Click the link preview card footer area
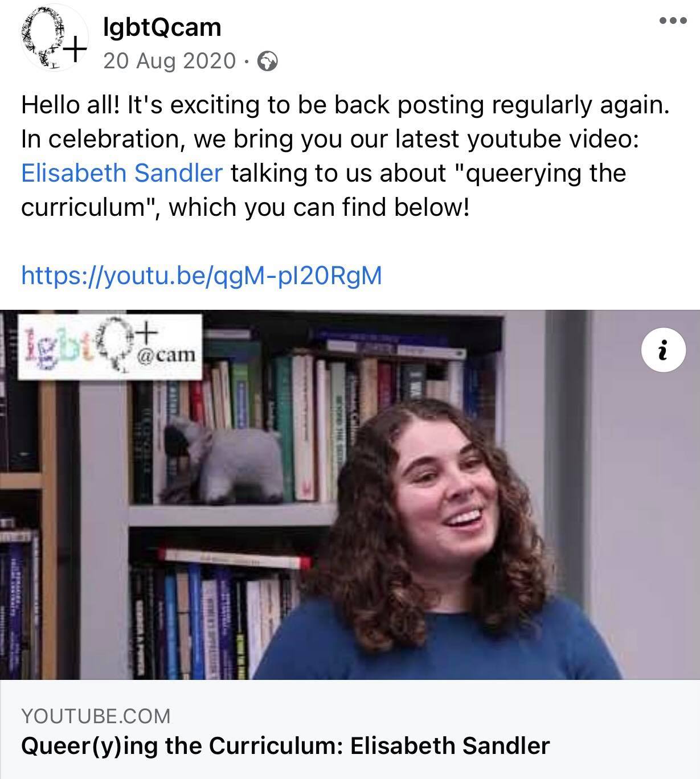Viewport: 700px width, 779px height. 350,729
